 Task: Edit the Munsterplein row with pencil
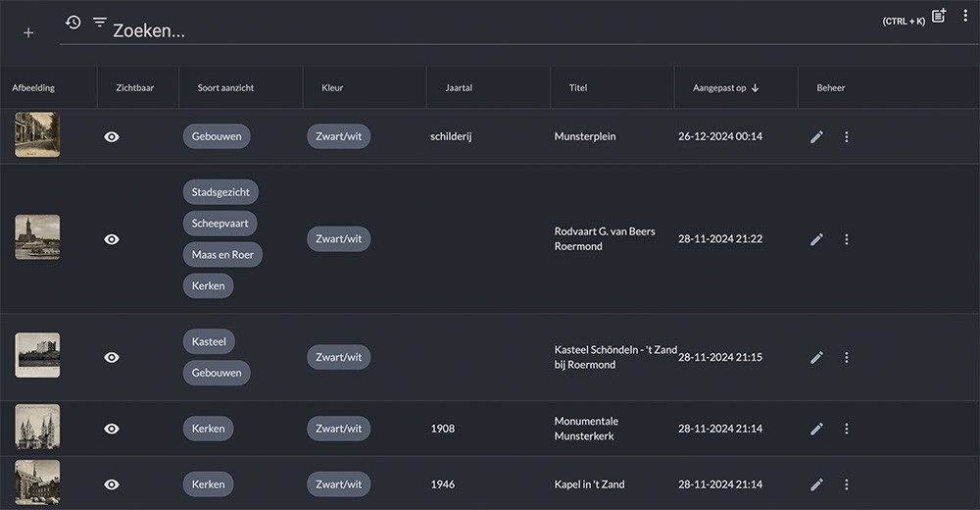pyautogui.click(x=816, y=137)
